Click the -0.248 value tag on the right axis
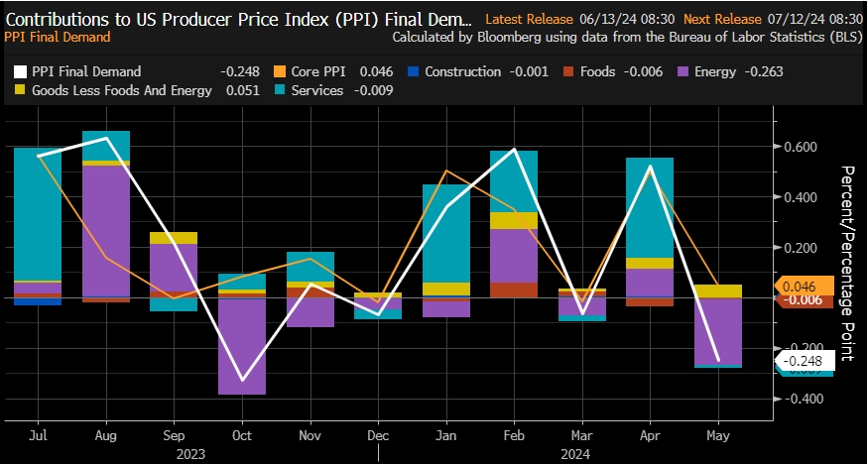This screenshot has height=464, width=868. [x=805, y=362]
